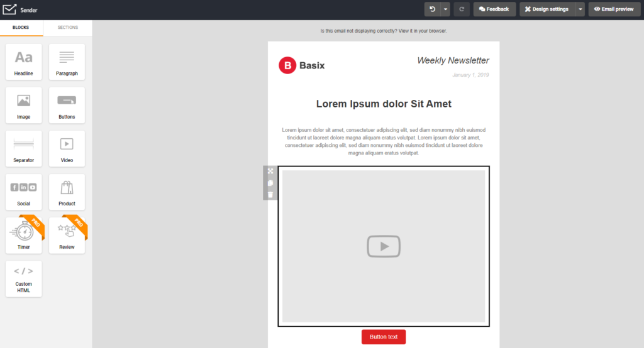Click the Sender logo icon
Screen dimensions: 644x348
click(x=9, y=9)
